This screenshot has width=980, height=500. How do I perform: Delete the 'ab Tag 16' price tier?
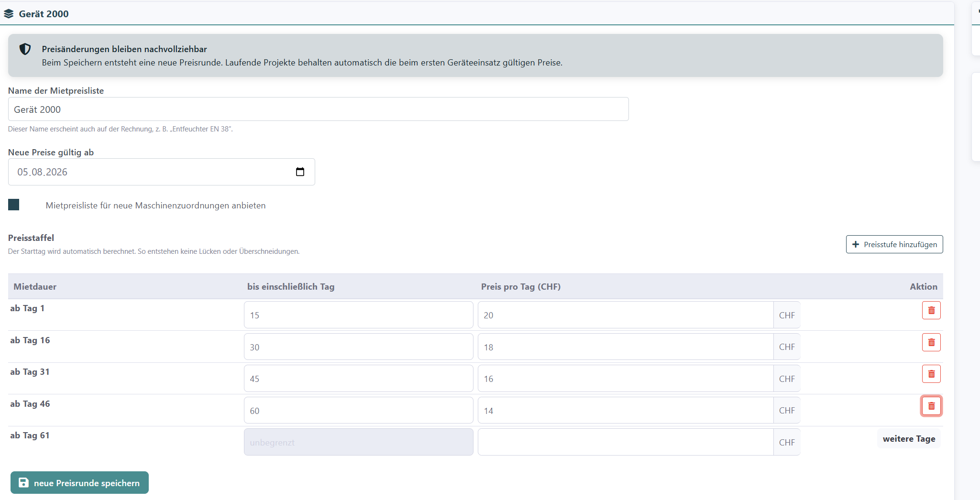pyautogui.click(x=931, y=342)
